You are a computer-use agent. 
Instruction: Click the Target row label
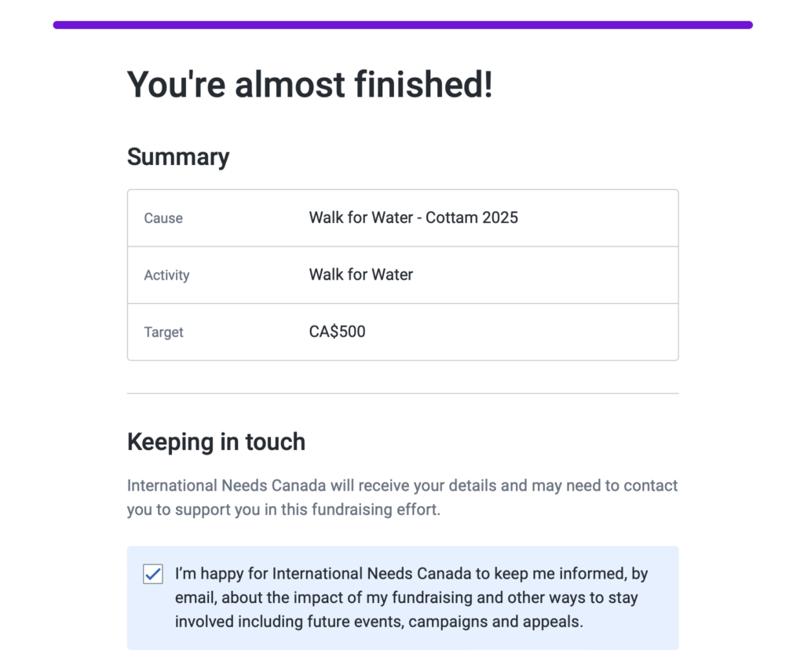(163, 332)
